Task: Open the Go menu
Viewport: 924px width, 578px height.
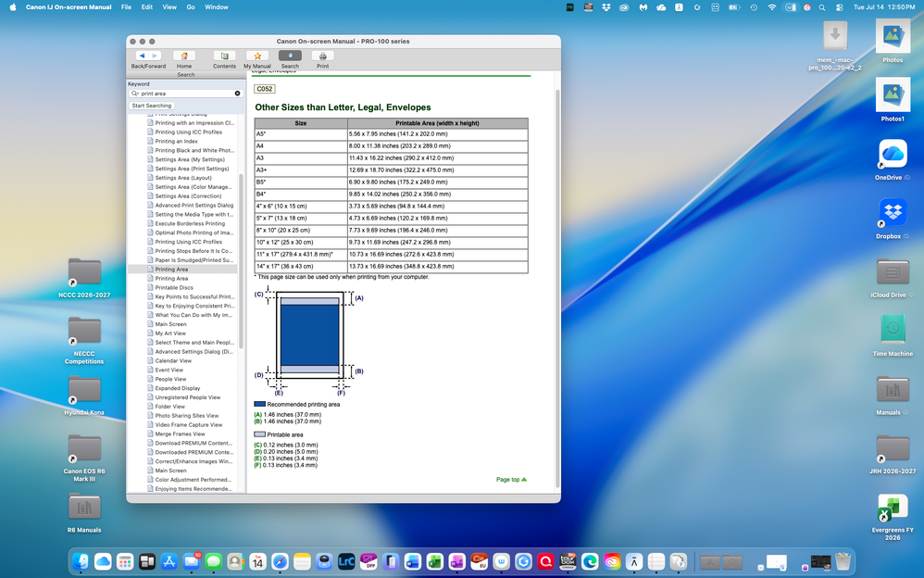Action: tap(191, 7)
